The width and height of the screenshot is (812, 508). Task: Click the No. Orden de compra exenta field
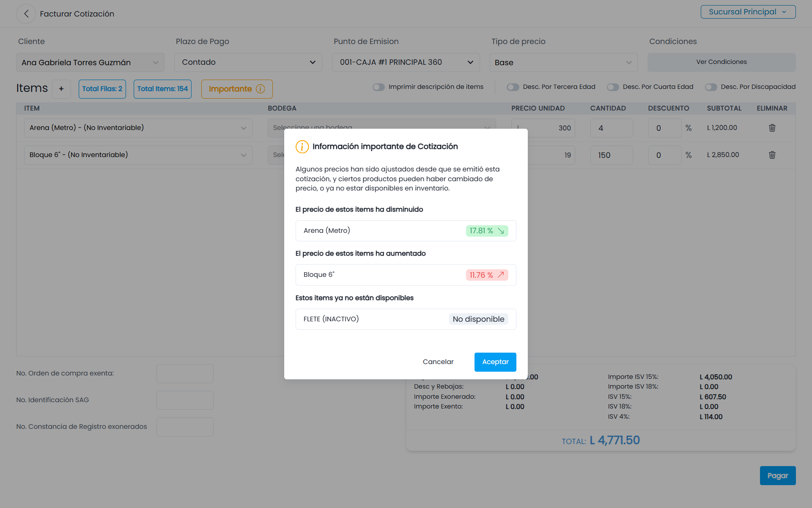185,374
